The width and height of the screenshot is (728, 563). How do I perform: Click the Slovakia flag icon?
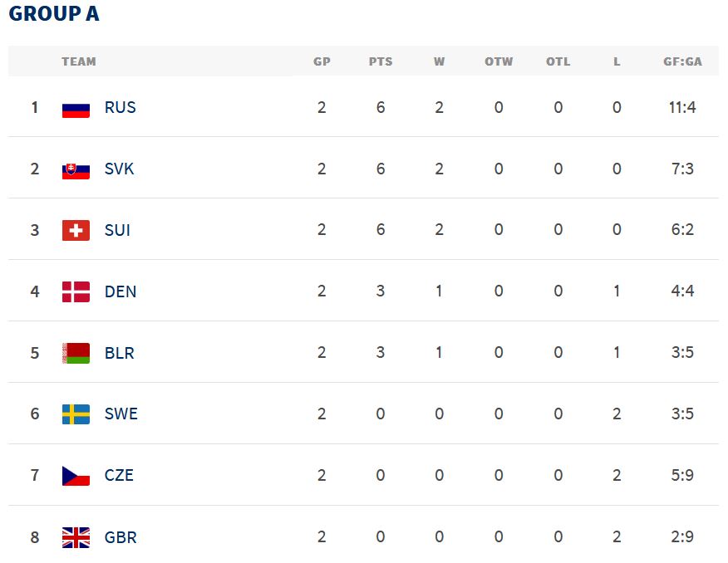tap(76, 169)
